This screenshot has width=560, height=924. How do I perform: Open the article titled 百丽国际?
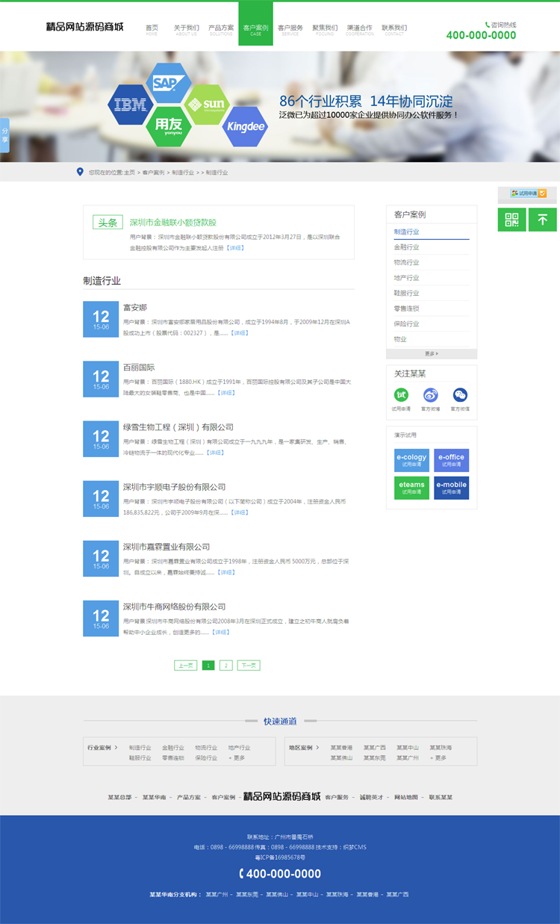pos(139,367)
